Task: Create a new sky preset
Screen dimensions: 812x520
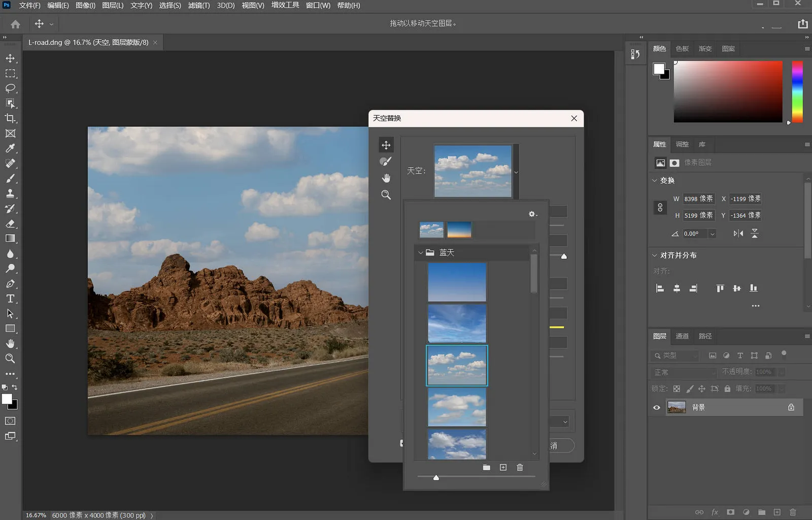Action: click(503, 467)
